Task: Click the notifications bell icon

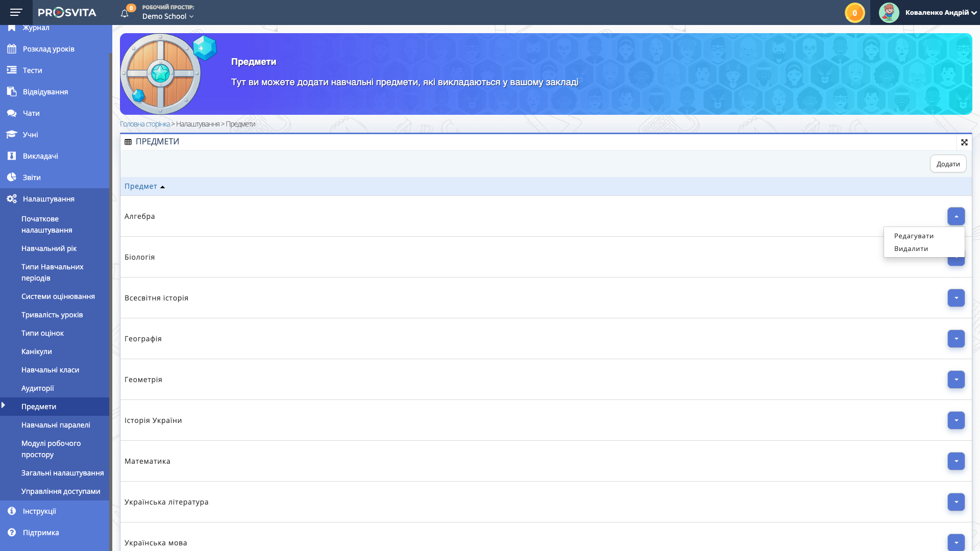Action: click(x=125, y=13)
